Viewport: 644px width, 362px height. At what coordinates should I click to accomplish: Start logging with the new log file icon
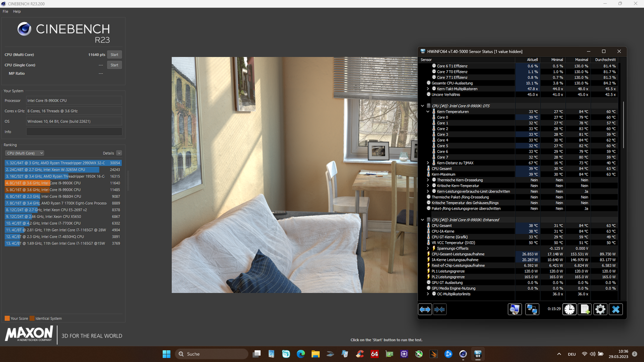tap(585, 309)
